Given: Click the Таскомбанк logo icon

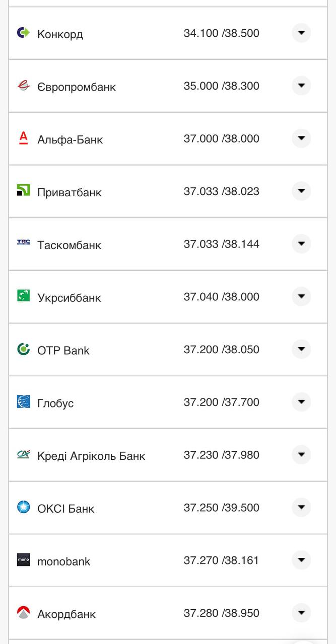Looking at the screenshot, I should pyautogui.click(x=23, y=244).
